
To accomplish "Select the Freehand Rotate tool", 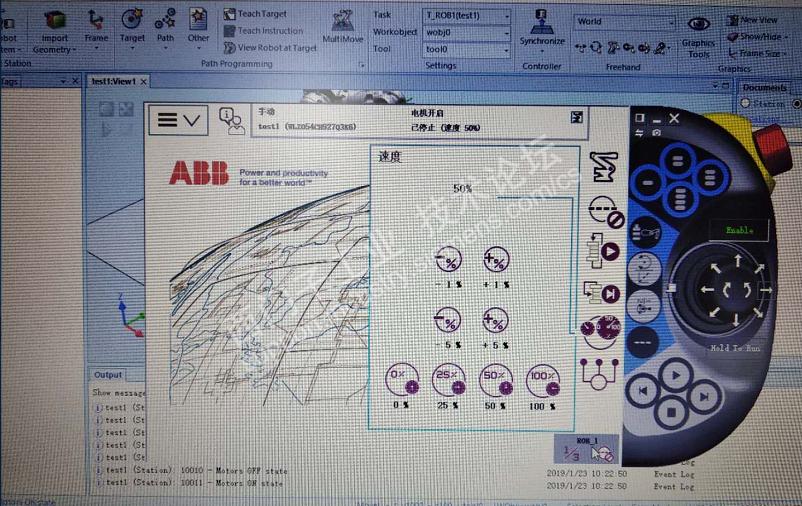I will (x=596, y=48).
